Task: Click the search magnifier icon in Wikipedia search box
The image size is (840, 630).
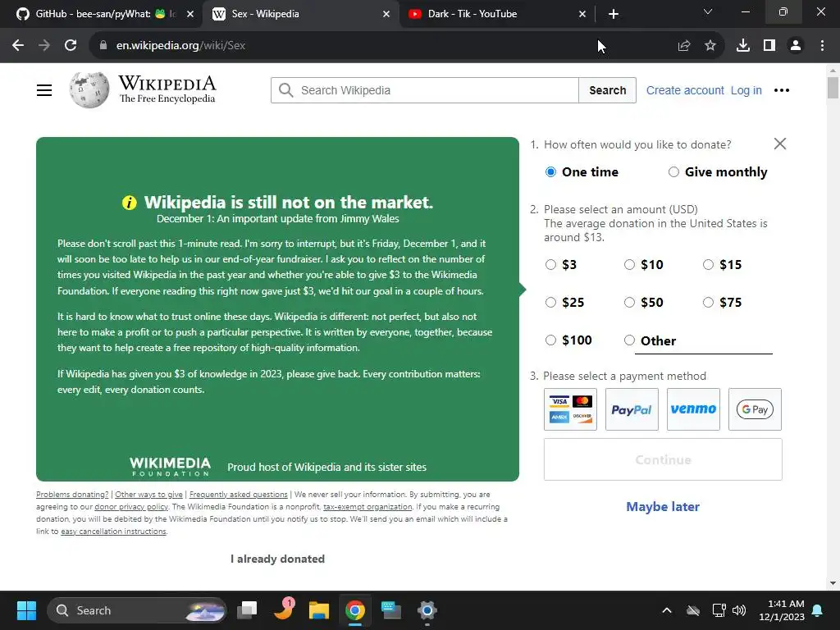Action: tap(286, 90)
